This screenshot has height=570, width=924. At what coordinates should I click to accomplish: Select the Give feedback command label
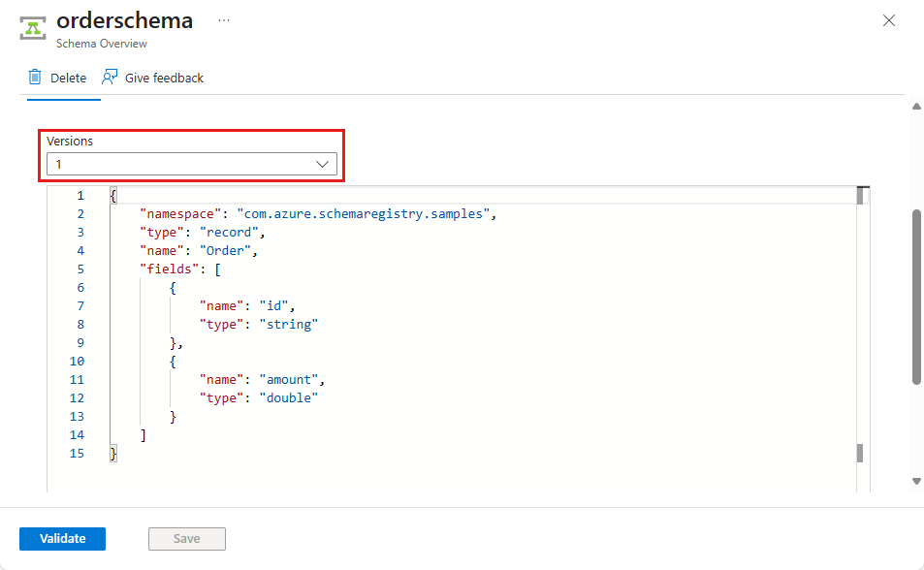164,78
